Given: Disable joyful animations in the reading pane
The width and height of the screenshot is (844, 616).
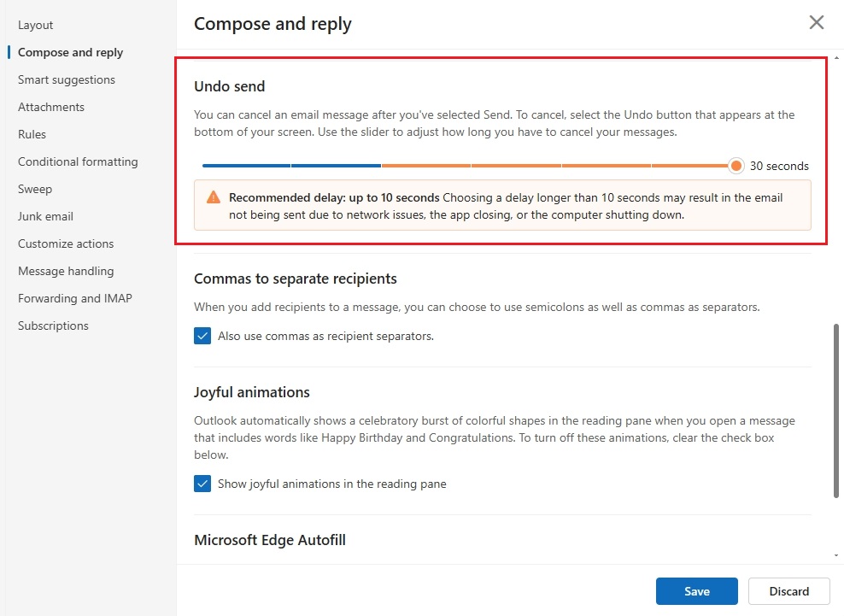Looking at the screenshot, I should [202, 484].
